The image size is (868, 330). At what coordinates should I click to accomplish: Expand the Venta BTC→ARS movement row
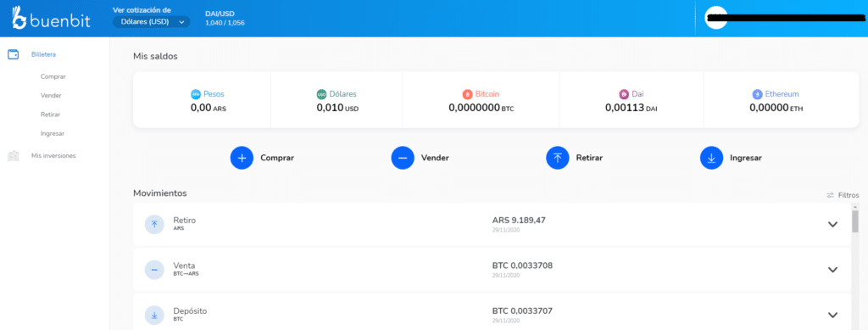(x=832, y=270)
